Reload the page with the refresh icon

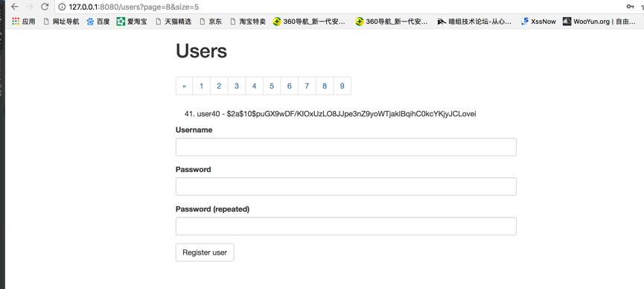click(45, 7)
